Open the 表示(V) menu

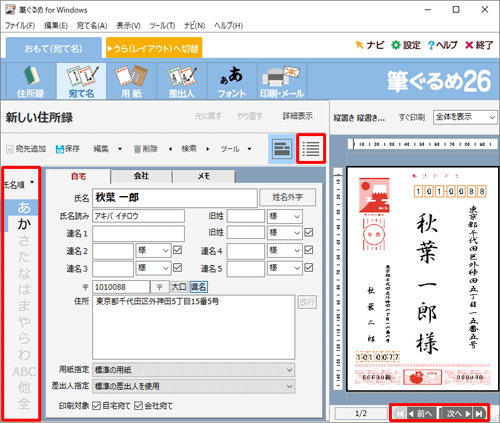(128, 26)
